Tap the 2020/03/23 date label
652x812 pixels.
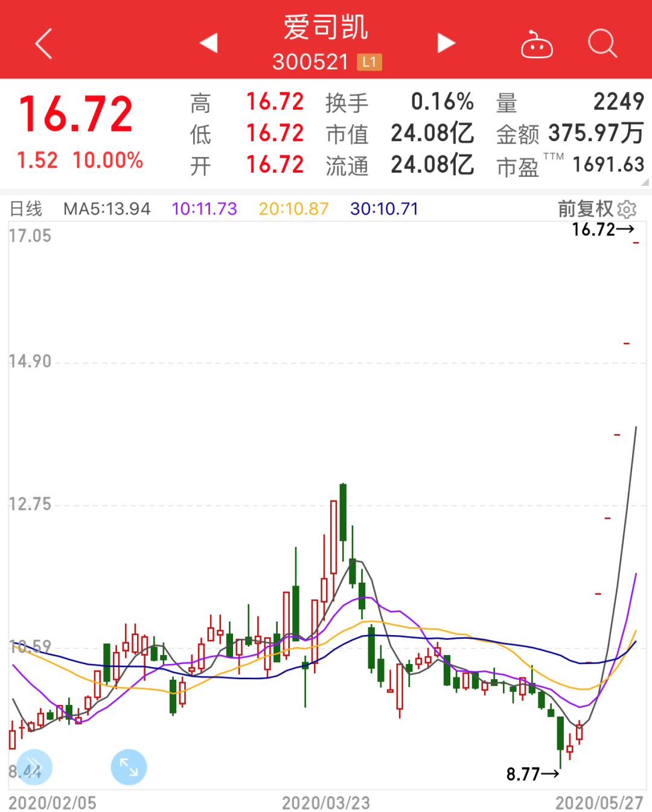point(325,802)
